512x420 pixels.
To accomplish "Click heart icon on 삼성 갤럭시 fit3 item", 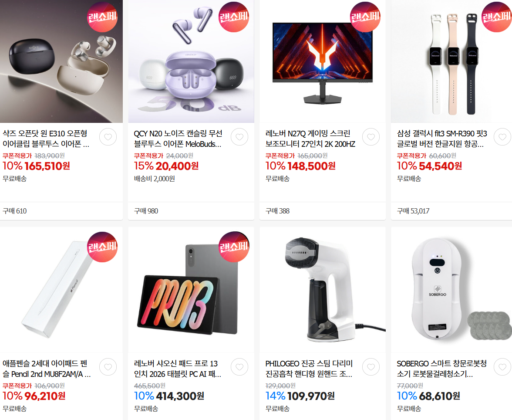I will (502, 137).
